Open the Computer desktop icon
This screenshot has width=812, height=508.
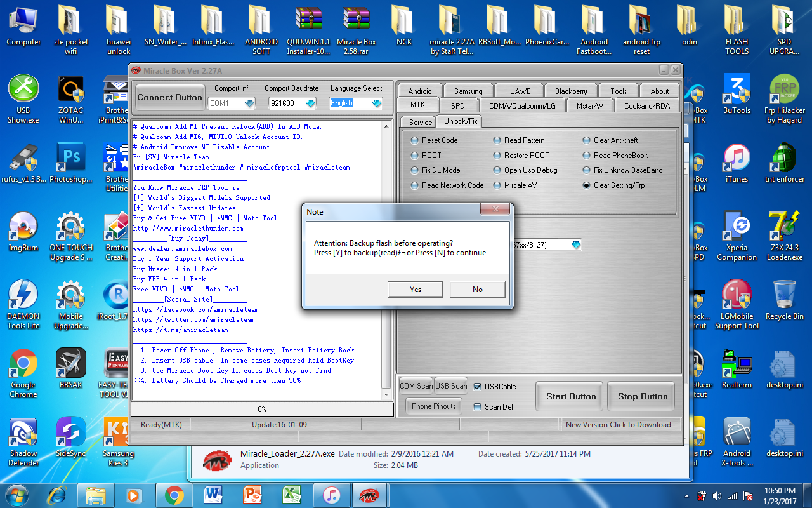tap(23, 26)
